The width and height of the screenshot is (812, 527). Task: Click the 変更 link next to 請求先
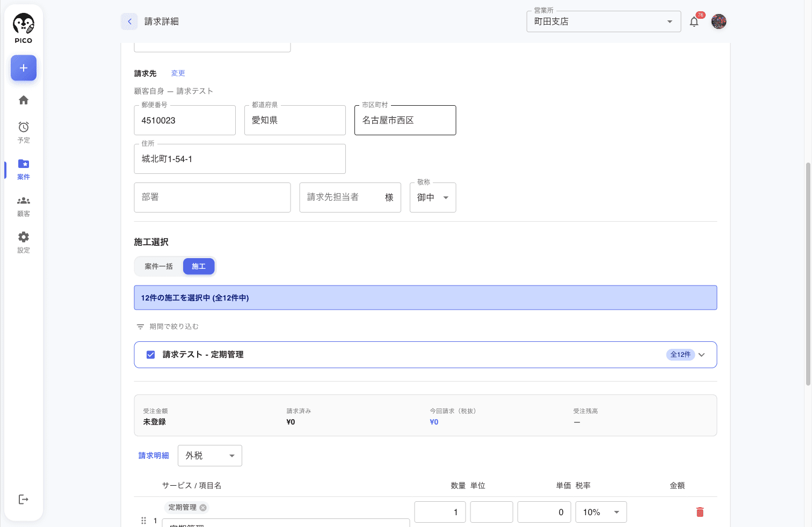tap(178, 74)
